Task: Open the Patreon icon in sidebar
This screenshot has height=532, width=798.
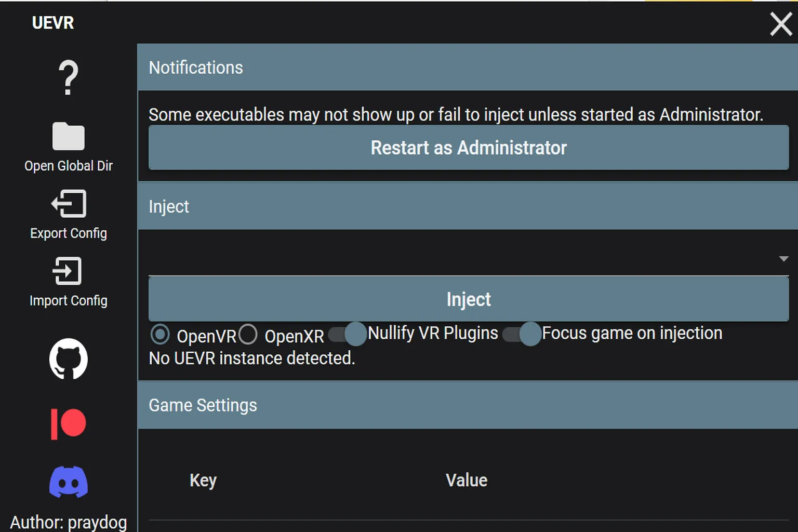Action: 68,423
